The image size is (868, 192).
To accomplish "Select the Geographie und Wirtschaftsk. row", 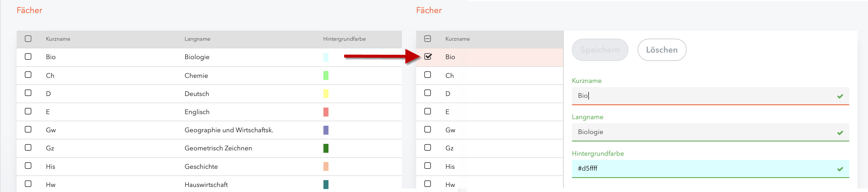I will [229, 130].
